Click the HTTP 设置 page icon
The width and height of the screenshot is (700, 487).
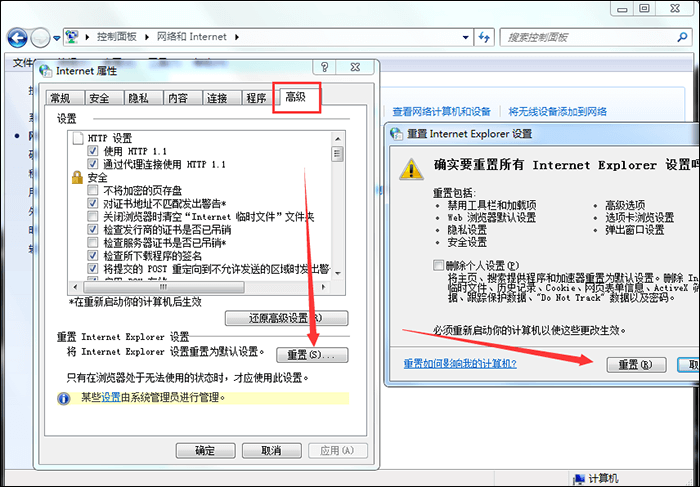(78, 138)
